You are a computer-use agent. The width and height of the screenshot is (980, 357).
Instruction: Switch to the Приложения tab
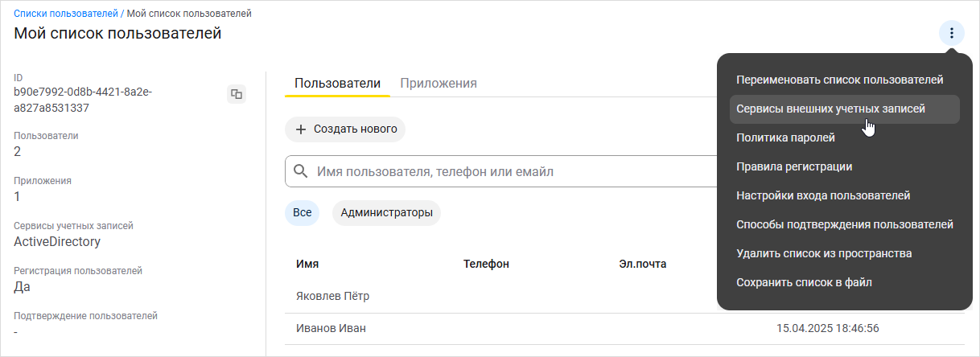point(439,83)
